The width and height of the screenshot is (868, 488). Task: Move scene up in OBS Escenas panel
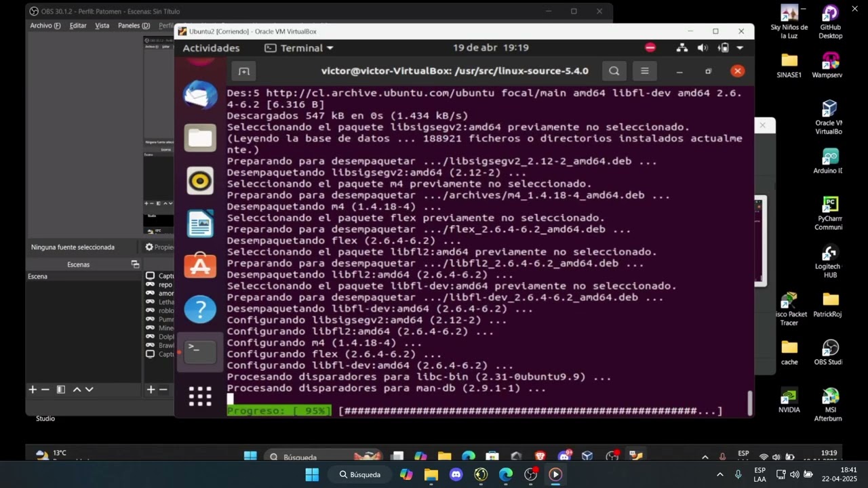click(x=77, y=389)
